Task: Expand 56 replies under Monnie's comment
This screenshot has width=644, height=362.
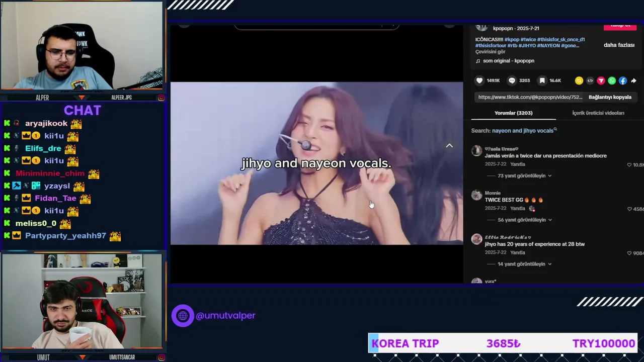Action: pos(521,220)
